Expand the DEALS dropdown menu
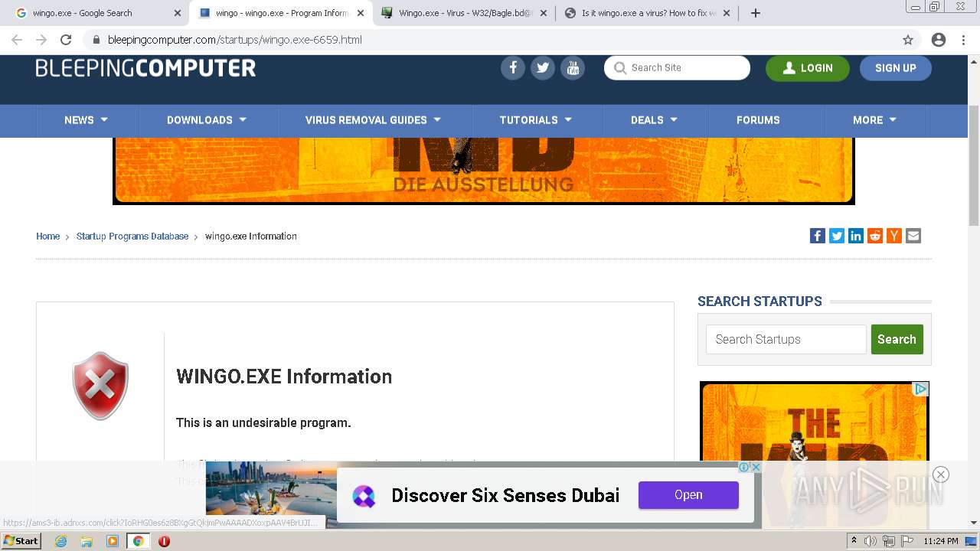Viewport: 980px width, 551px height. pyautogui.click(x=654, y=120)
